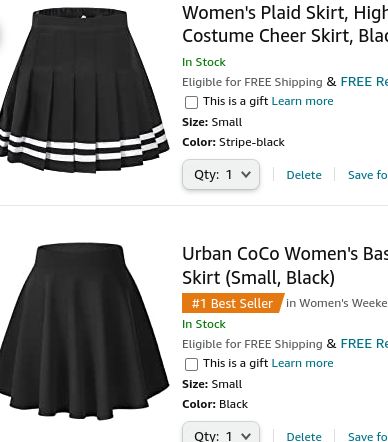Click the chevron arrow in the first Qty box
The width and height of the screenshot is (388, 442).
tap(246, 174)
